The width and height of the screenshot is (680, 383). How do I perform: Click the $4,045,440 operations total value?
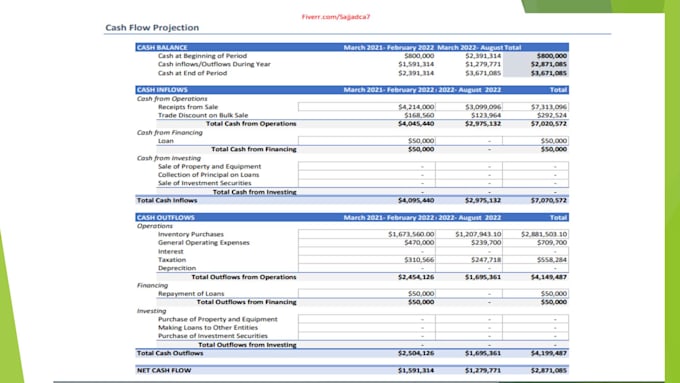click(416, 124)
